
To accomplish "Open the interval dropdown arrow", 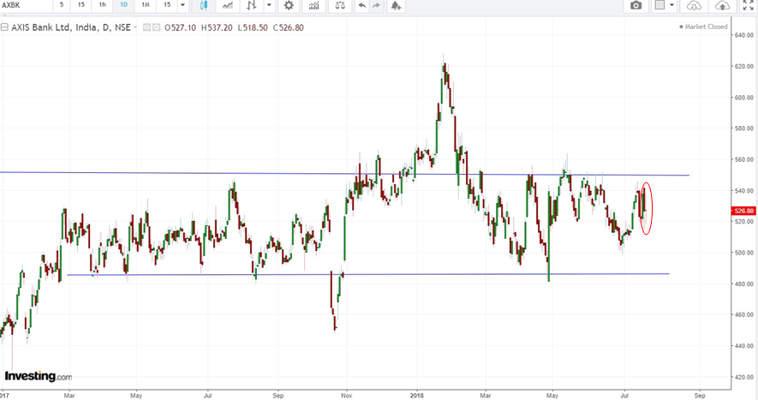I will (183, 5).
